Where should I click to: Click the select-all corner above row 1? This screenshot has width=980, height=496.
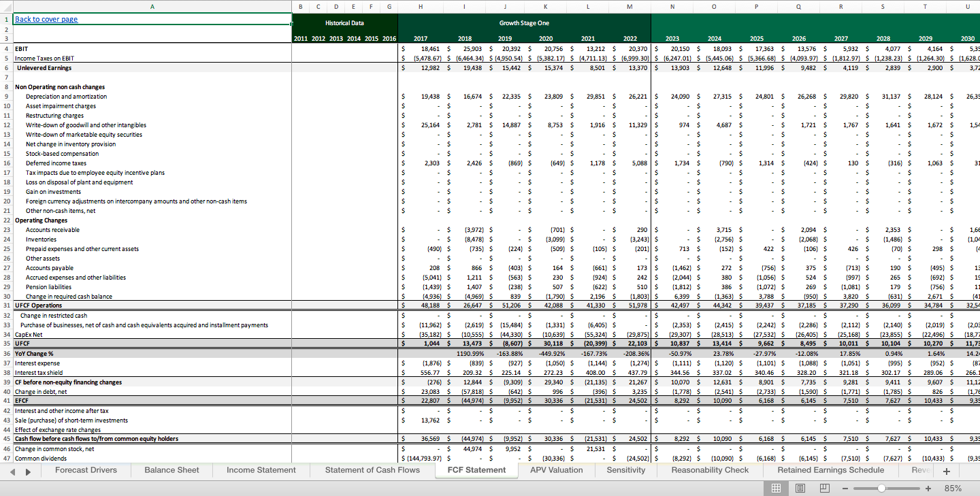pyautogui.click(x=6, y=6)
